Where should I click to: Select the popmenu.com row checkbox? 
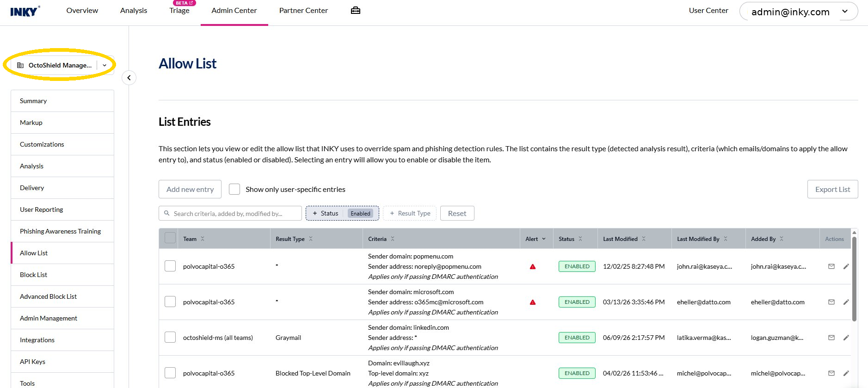[x=170, y=266]
